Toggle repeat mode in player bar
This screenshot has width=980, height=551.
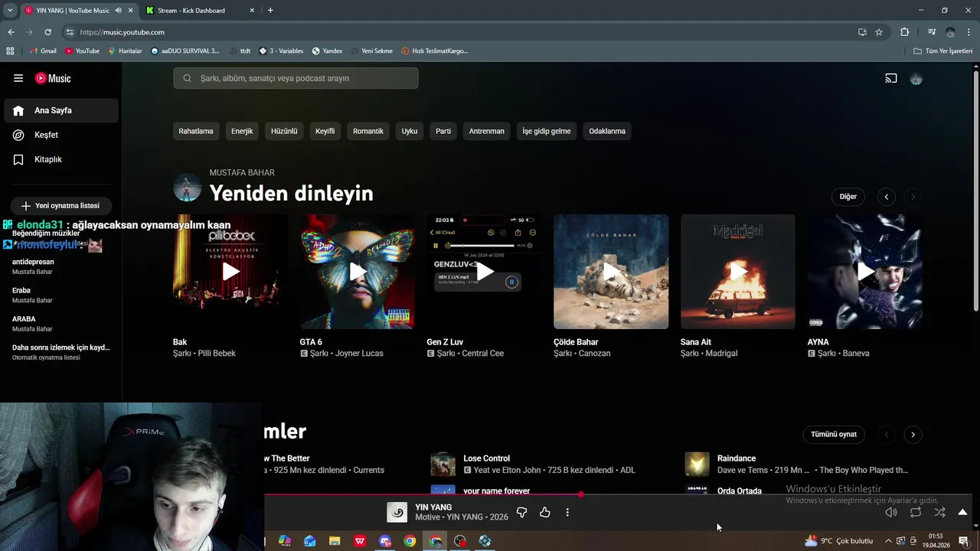tap(916, 512)
